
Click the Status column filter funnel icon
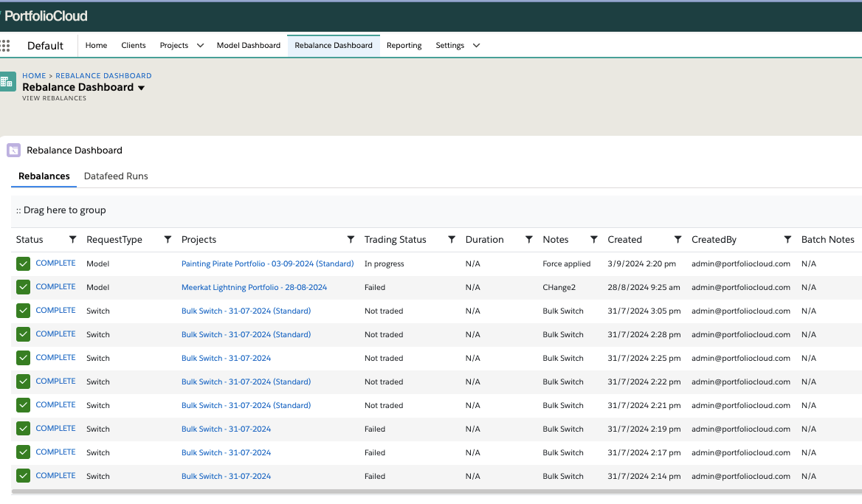pos(72,239)
